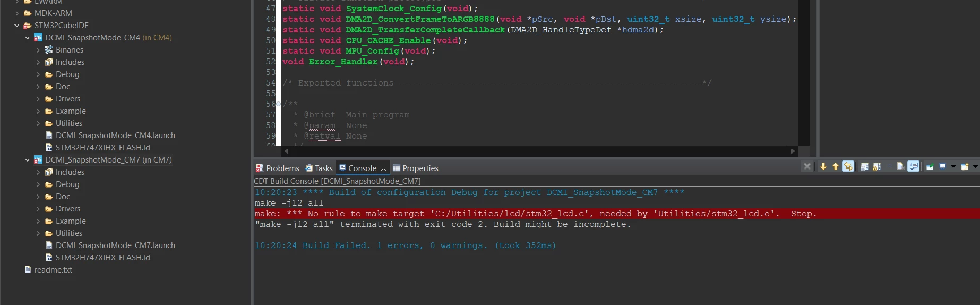Select Doc folder under CM7 project
Screen dimensions: 980x305
(63, 196)
